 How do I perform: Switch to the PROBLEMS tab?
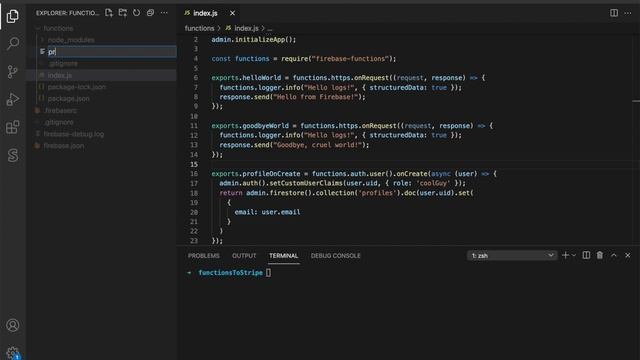click(204, 256)
